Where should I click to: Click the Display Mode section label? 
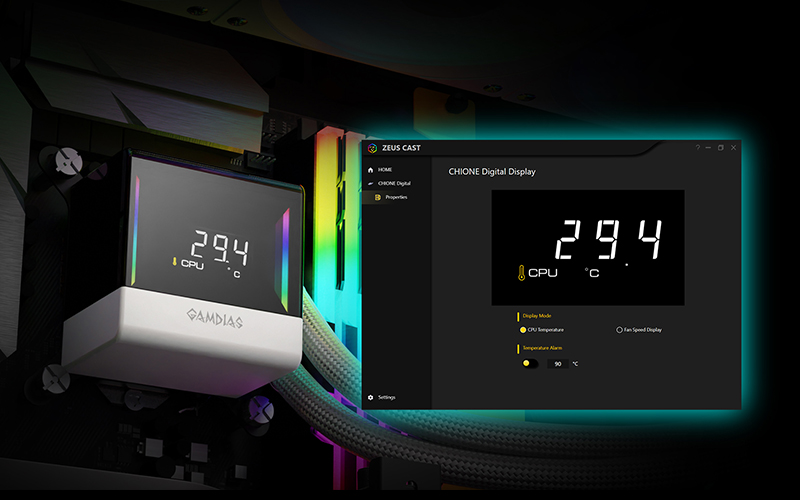(x=537, y=316)
